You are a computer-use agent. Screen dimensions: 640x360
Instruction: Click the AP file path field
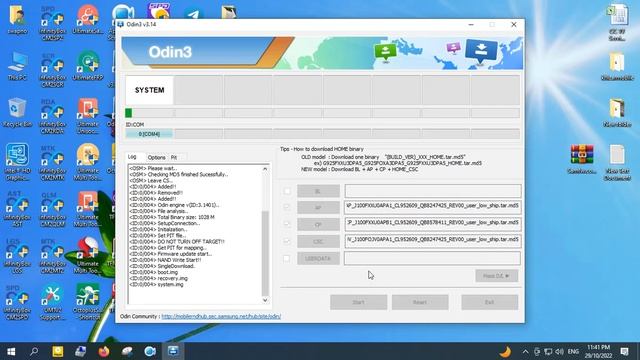pos(433,207)
